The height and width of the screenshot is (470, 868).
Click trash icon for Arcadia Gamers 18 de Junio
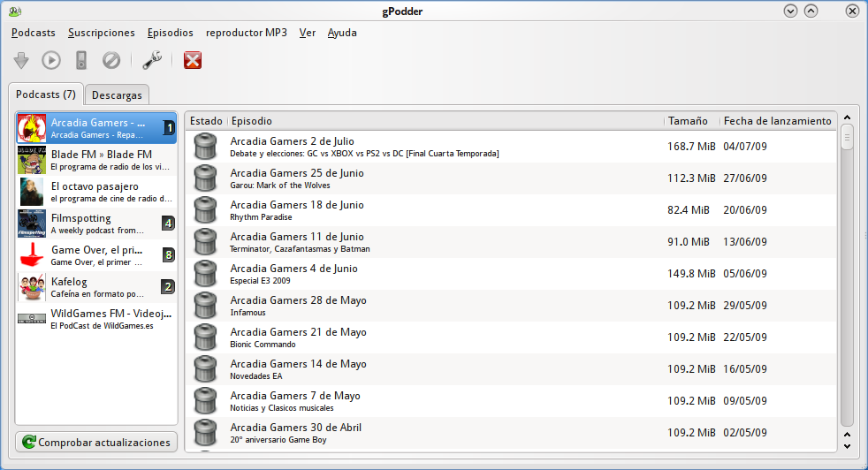(x=205, y=210)
